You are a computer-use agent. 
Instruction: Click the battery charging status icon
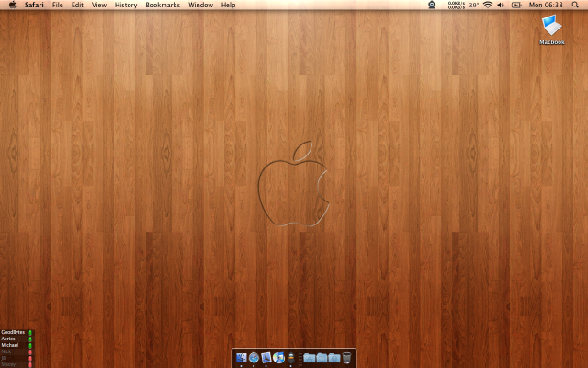[516, 5]
